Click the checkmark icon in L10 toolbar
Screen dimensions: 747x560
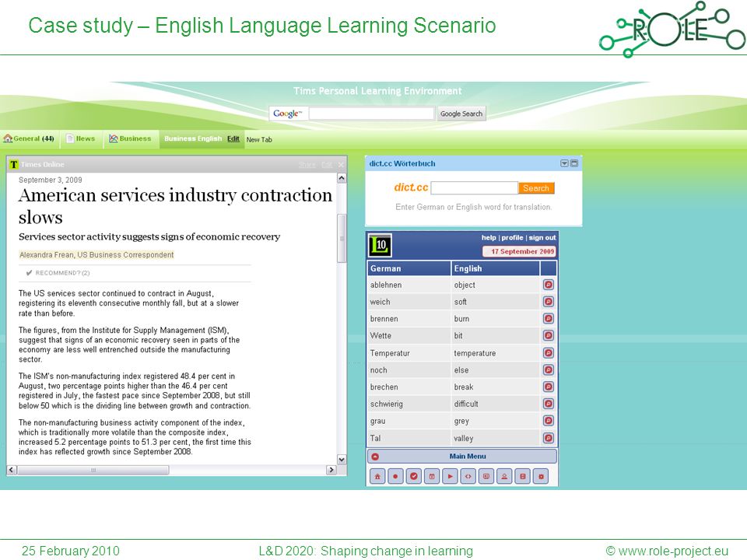413,476
